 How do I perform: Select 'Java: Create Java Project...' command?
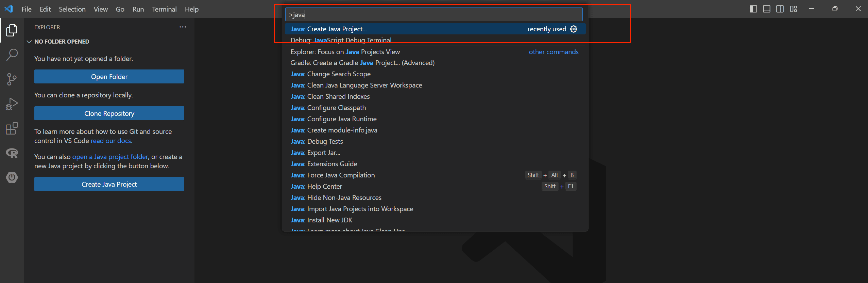point(435,29)
